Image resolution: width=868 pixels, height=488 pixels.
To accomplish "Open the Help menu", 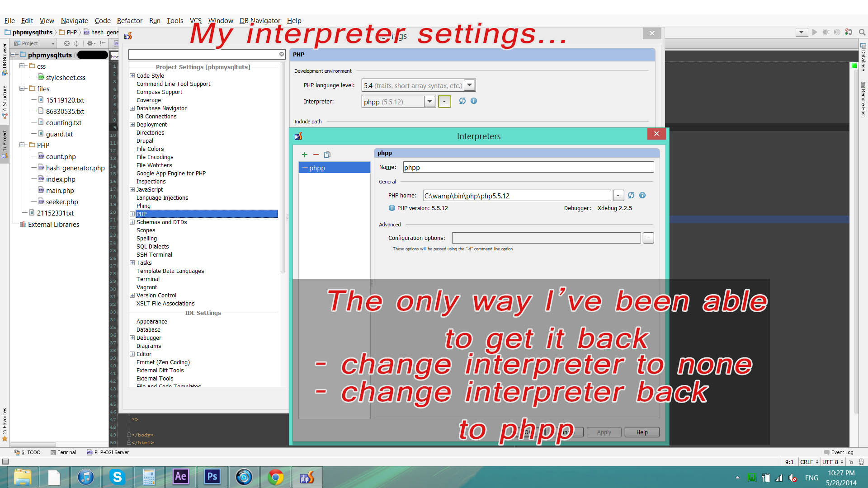I will click(x=294, y=21).
